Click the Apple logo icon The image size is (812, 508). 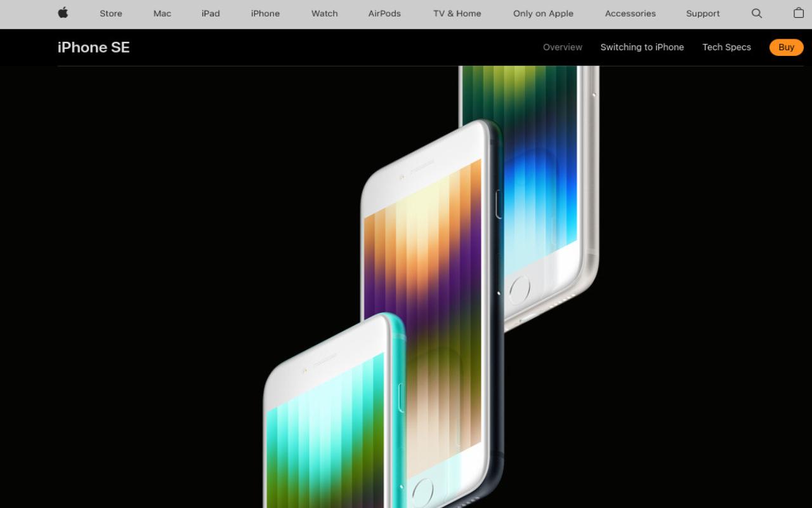[x=63, y=13]
